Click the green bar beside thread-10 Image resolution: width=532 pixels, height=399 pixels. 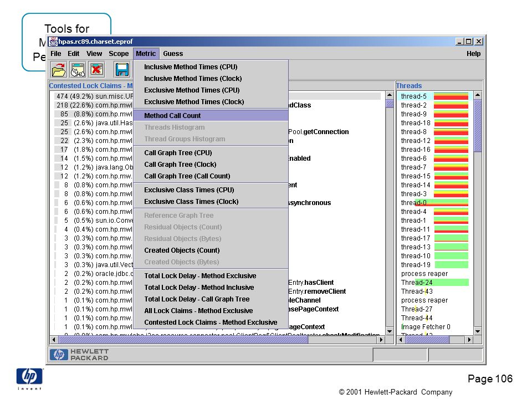[451, 256]
